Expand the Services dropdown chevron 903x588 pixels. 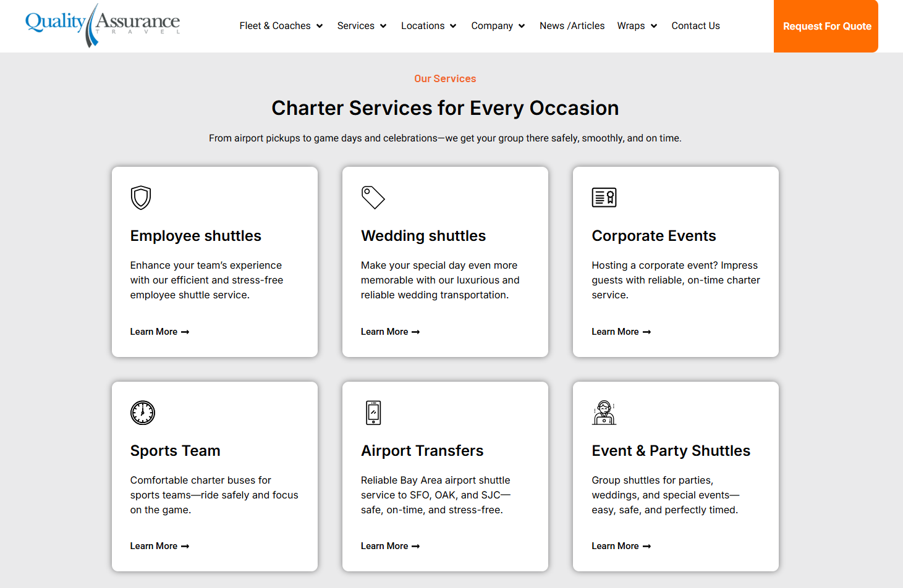(383, 26)
